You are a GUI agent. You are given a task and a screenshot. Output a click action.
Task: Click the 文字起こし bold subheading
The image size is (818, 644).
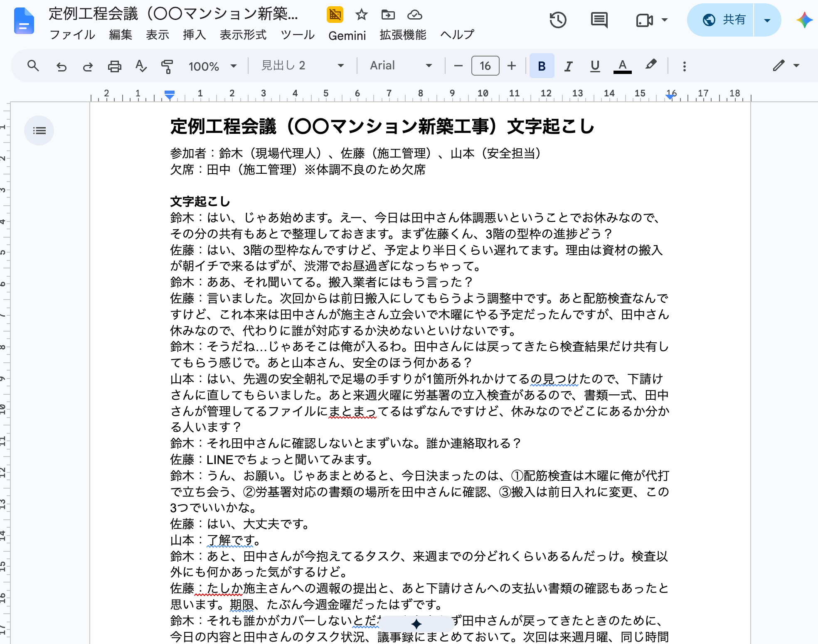coord(200,202)
